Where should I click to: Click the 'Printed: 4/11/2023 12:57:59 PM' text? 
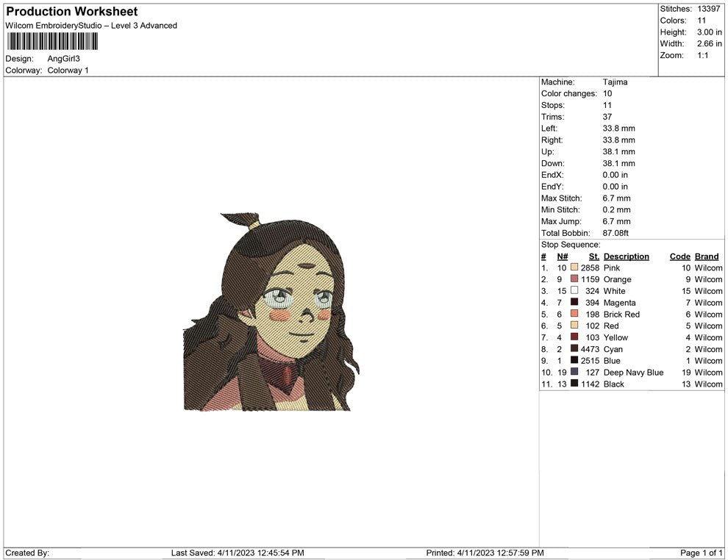[x=485, y=553]
